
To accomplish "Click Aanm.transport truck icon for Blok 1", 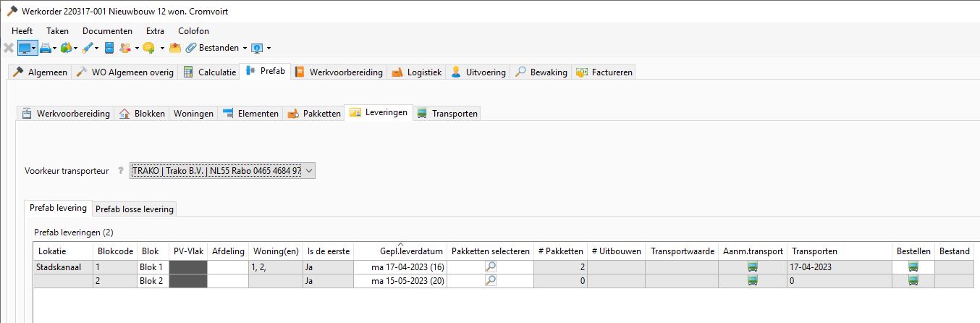I will click(753, 267).
